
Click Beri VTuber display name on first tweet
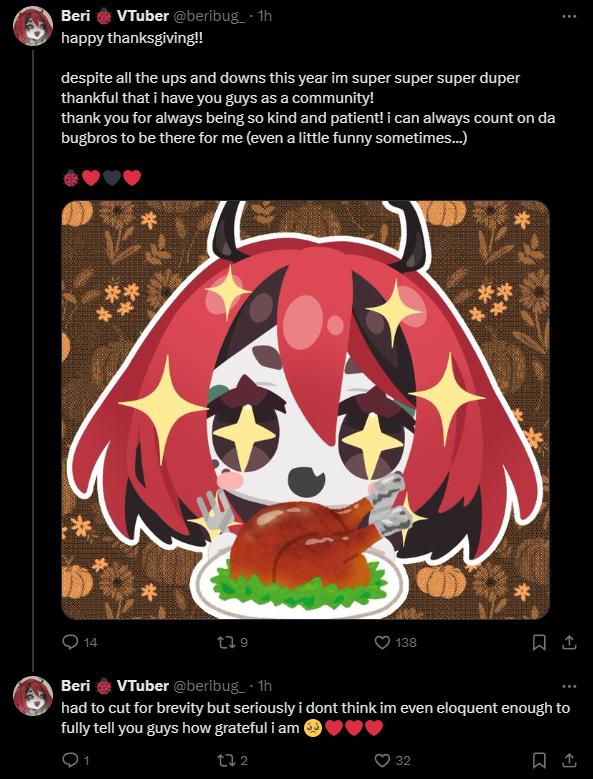(x=115, y=16)
